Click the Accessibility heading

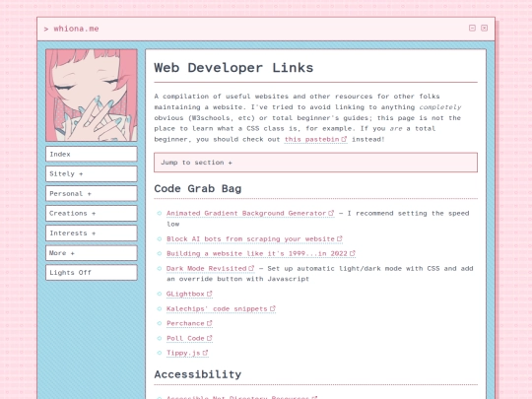(x=197, y=374)
